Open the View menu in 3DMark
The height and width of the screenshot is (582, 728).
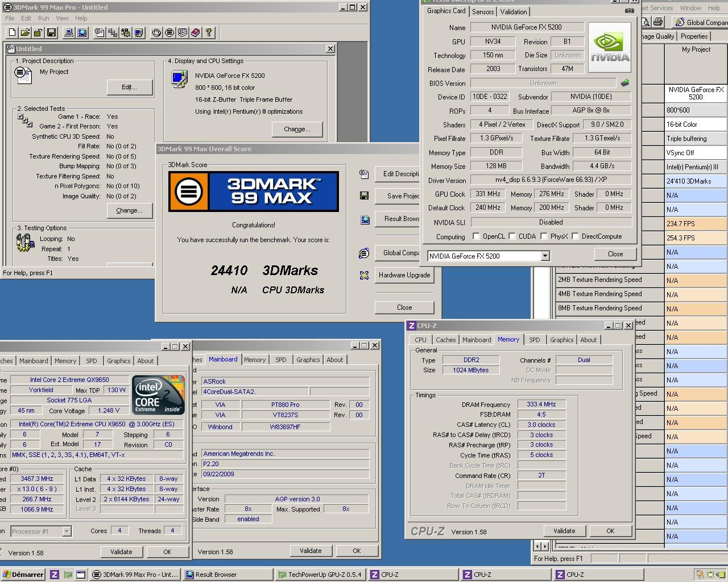pyautogui.click(x=62, y=18)
